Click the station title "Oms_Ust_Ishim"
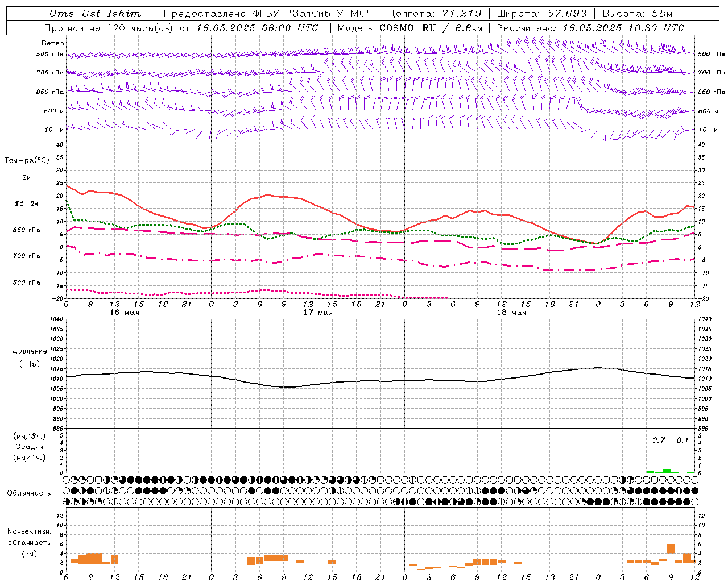Viewport: 728px width, 582px height. 95,14
